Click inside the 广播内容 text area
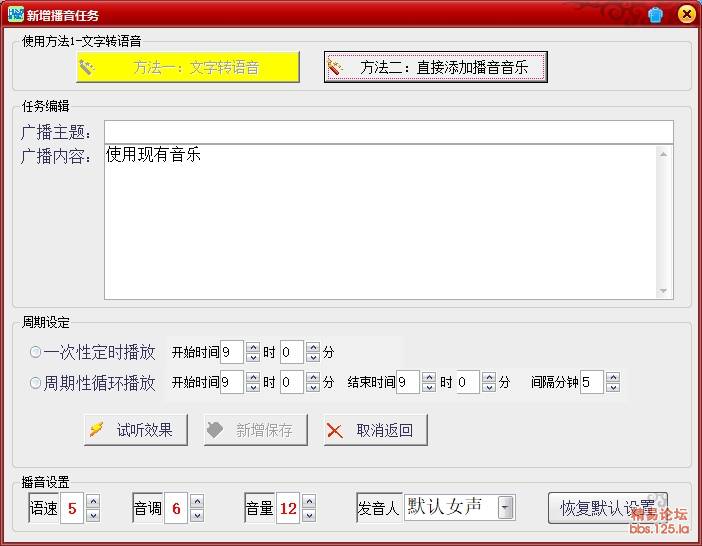Viewport: 702px width, 546px height. 389,222
